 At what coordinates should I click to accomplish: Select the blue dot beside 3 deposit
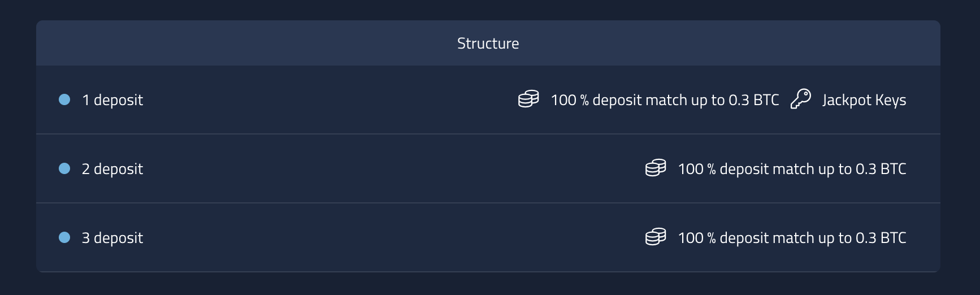pos(64,237)
